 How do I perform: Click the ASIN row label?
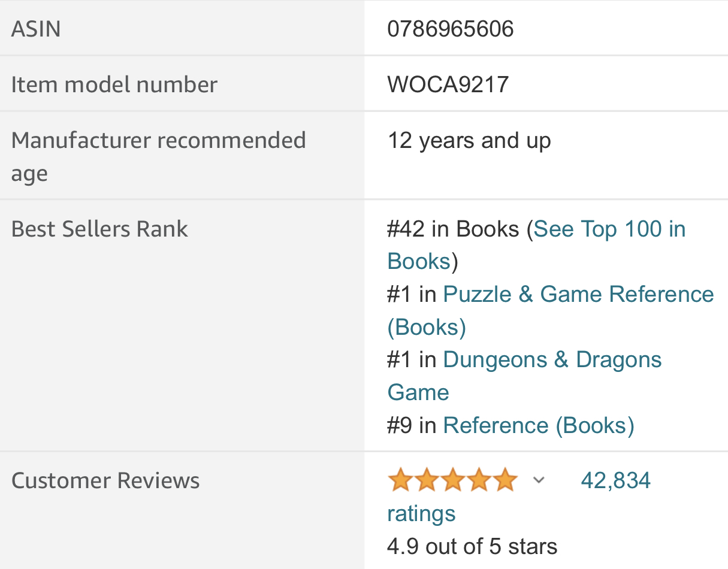point(36,29)
